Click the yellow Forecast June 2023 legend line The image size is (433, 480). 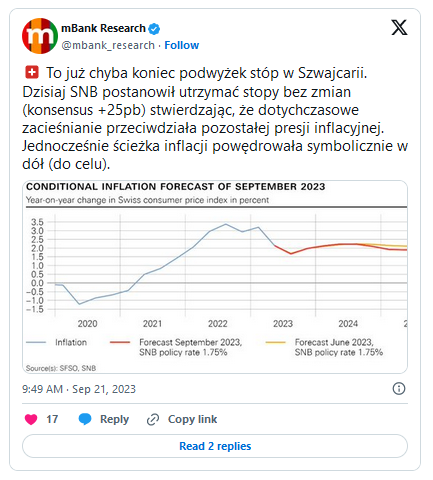tap(276, 342)
